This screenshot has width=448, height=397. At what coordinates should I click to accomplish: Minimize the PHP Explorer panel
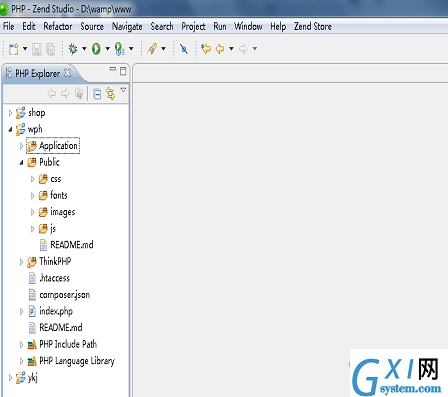113,69
